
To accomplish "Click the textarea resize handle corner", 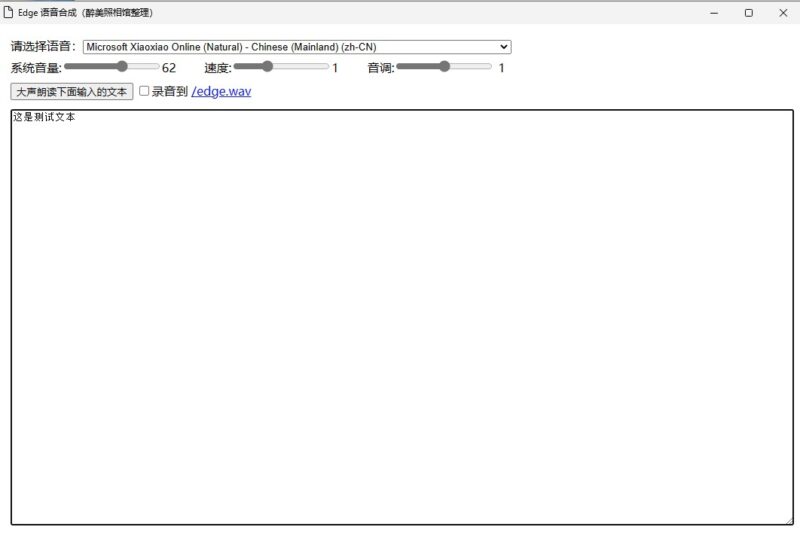I will [788, 520].
